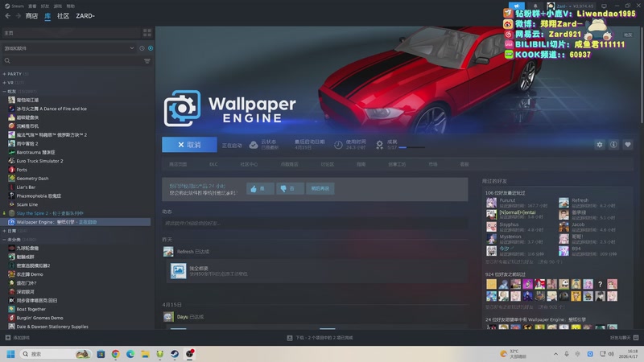Open friend Pururut's profile entry

pyautogui.click(x=518, y=203)
